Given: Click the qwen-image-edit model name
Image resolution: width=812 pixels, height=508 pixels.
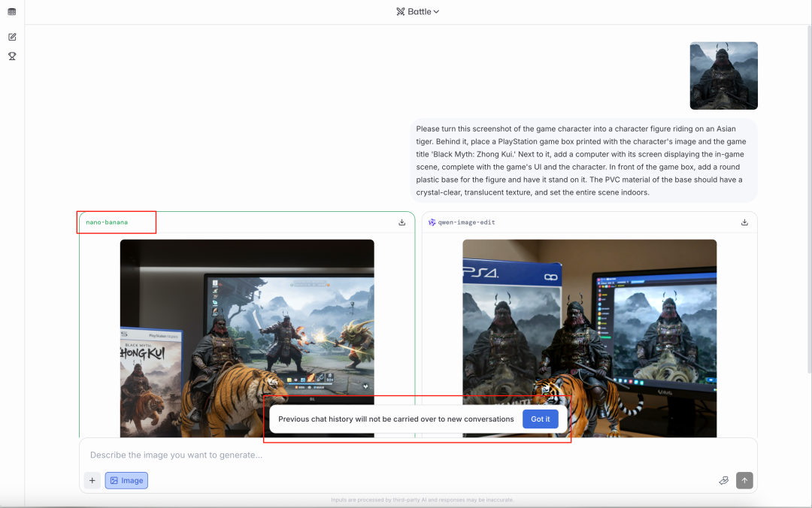Looking at the screenshot, I should (467, 222).
